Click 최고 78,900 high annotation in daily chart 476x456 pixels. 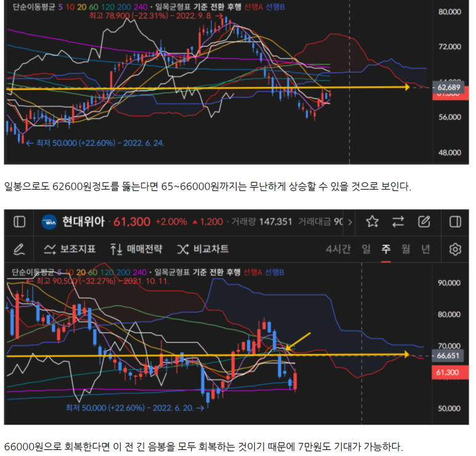pos(156,15)
